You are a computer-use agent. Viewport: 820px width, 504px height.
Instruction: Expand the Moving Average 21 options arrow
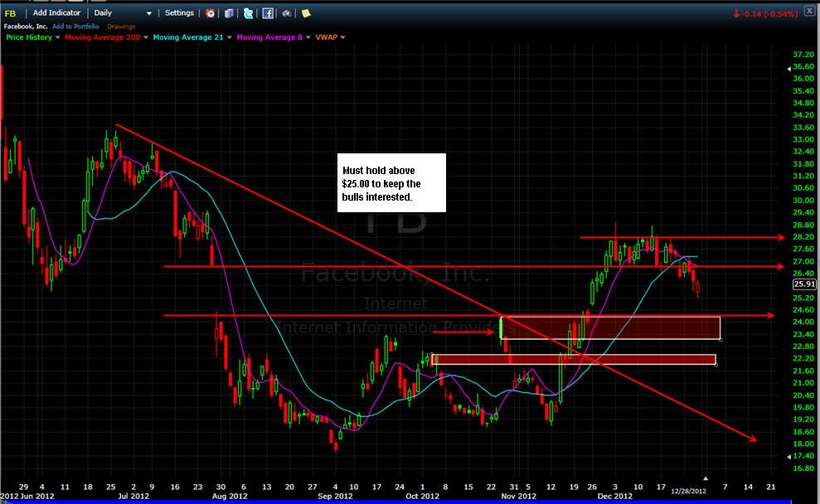pyautogui.click(x=229, y=37)
